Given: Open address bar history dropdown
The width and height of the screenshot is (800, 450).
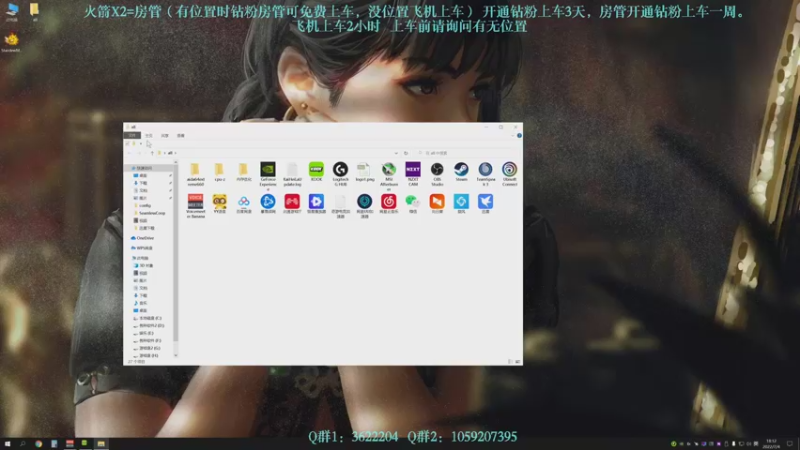Looking at the screenshot, I should [x=396, y=153].
